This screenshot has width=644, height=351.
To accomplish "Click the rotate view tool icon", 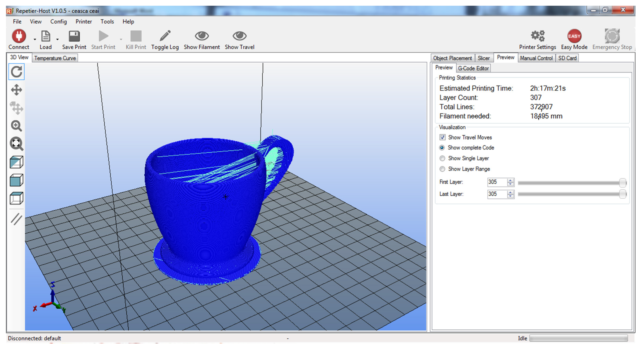I will [x=17, y=72].
